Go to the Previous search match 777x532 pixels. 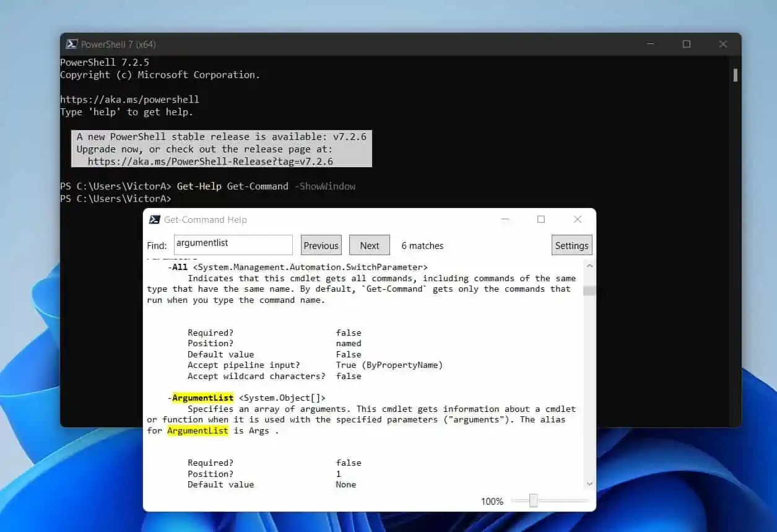pyautogui.click(x=321, y=245)
